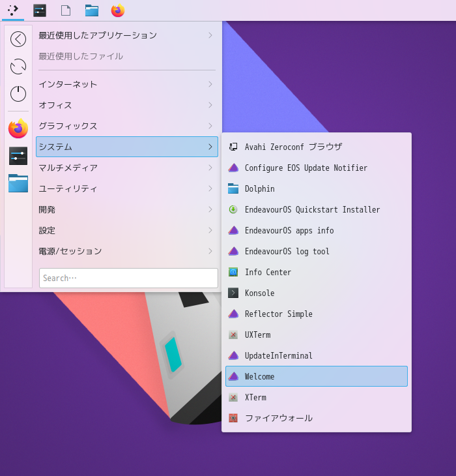Click the Search input field
The height and width of the screenshot is (476, 456).
point(128,278)
